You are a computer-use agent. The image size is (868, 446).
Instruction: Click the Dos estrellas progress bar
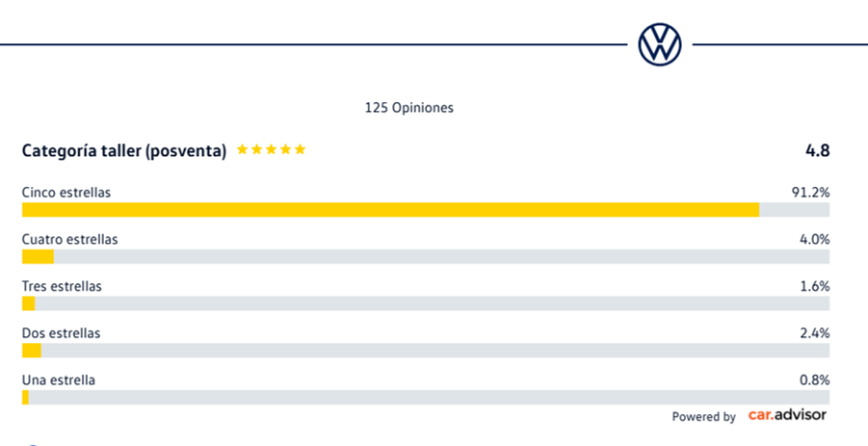tap(426, 351)
